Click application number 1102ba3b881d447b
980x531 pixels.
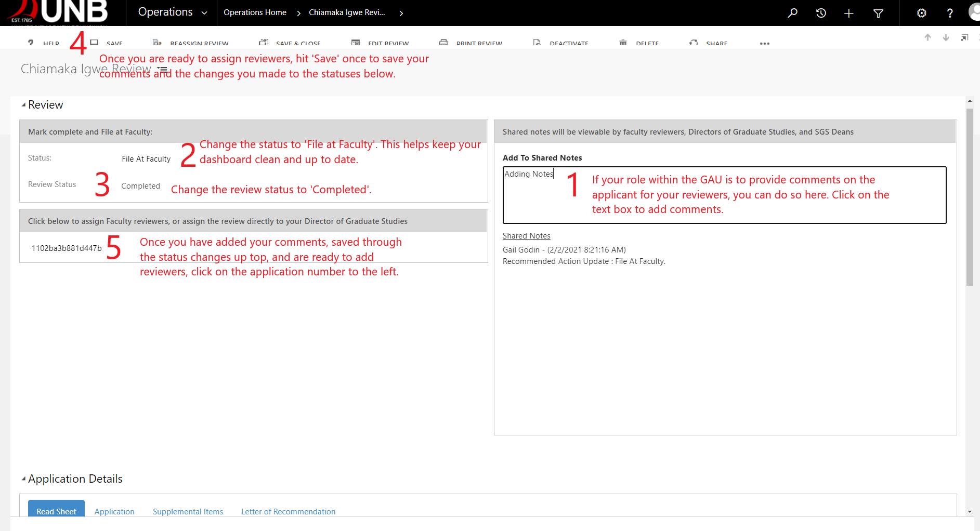point(67,248)
